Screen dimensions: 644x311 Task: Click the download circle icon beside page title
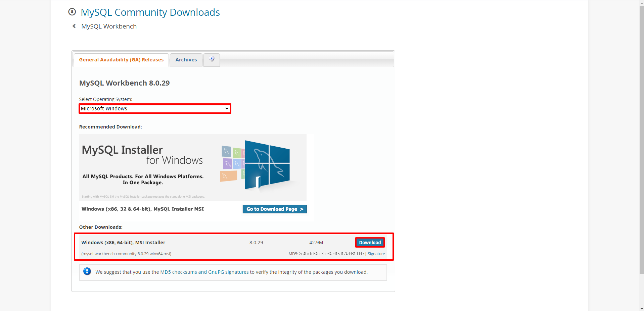click(x=72, y=12)
